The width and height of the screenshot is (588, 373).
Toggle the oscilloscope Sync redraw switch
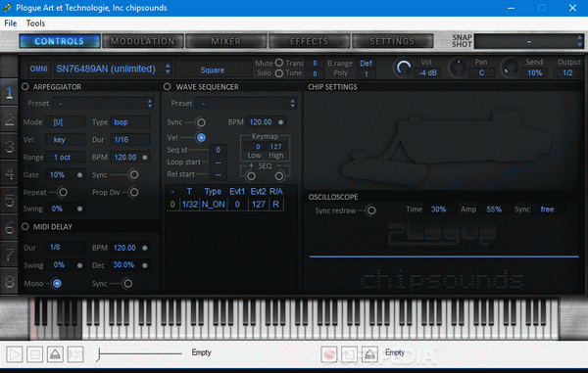pos(371,210)
